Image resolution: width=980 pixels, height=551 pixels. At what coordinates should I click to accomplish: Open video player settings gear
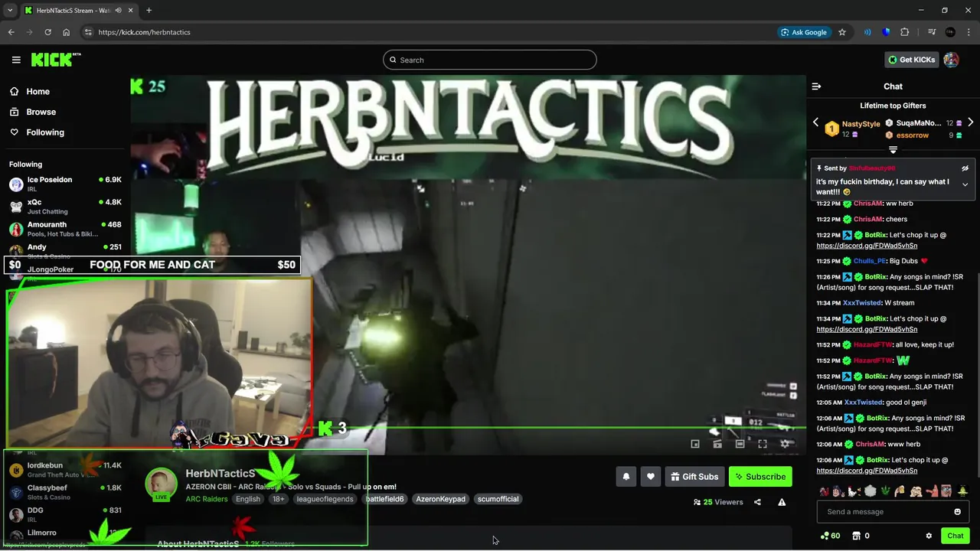[785, 444]
